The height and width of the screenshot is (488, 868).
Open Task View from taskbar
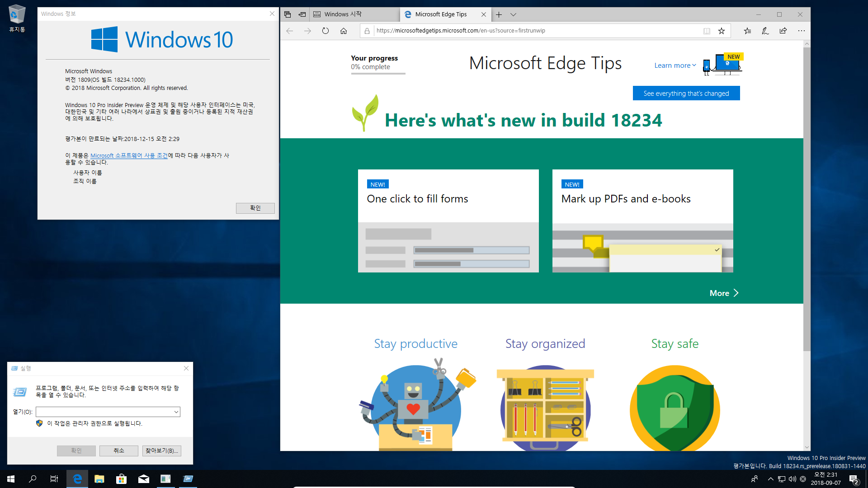54,479
